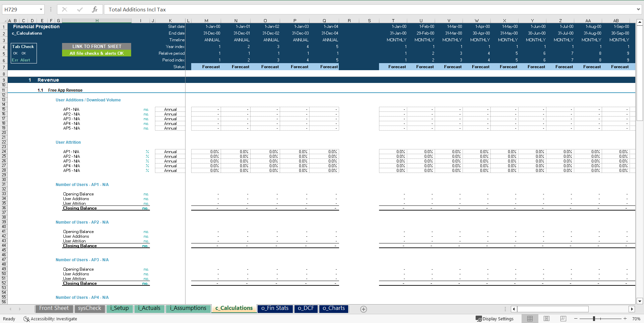
Task: Open the i_Assumptions sheet tab
Action: (188, 308)
